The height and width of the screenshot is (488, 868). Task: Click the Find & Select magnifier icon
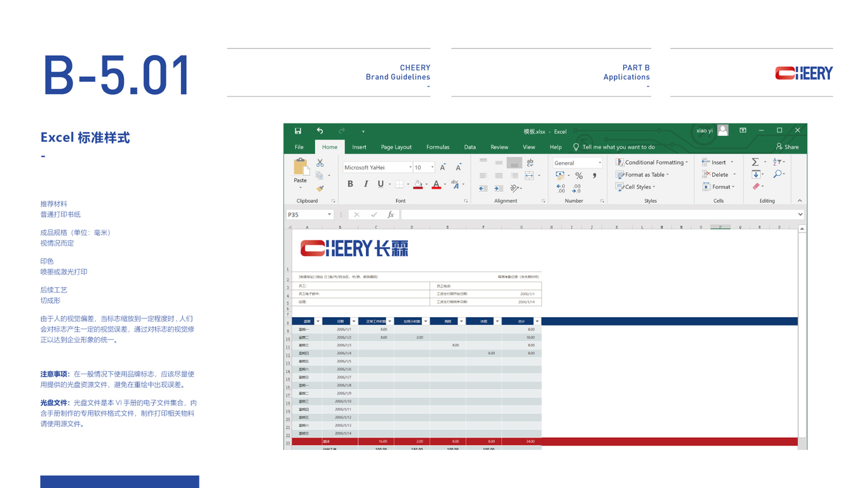777,174
